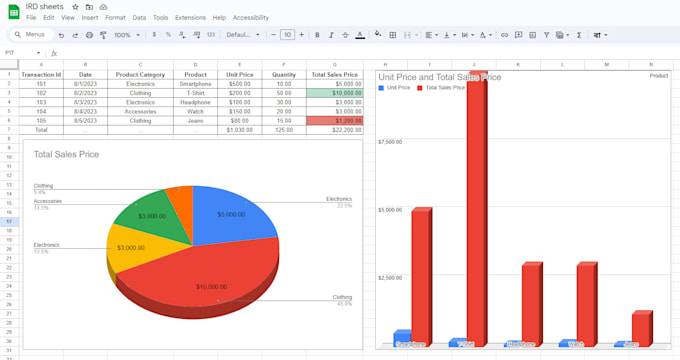
Task: Open the borders menu
Action: (x=393, y=35)
